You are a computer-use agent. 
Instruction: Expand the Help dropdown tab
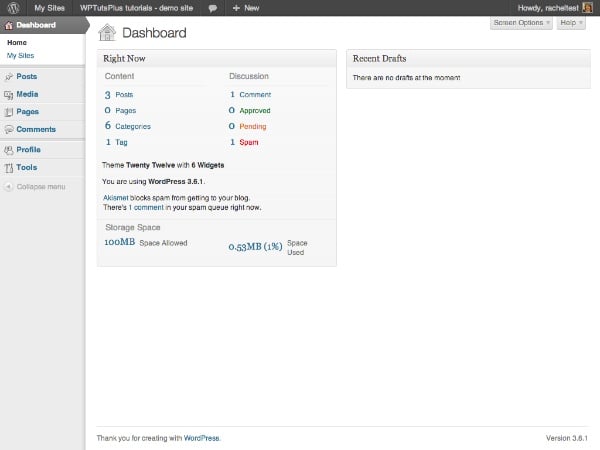569,22
